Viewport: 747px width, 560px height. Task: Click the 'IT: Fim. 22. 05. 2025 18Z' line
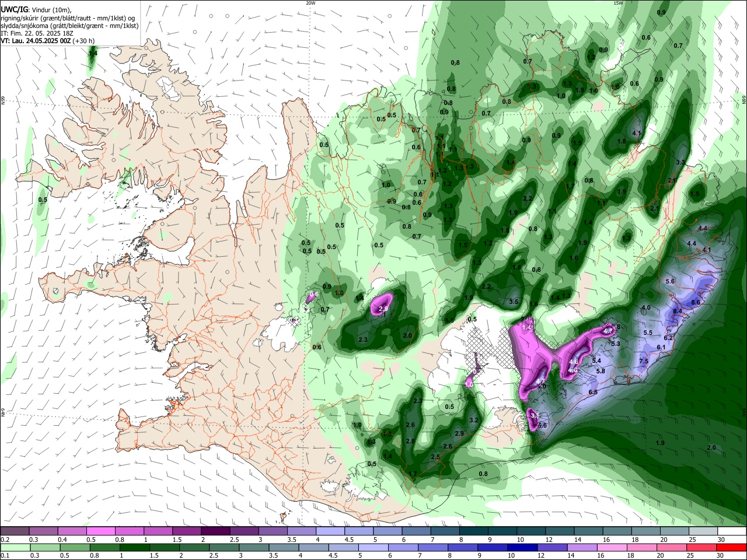pos(37,33)
